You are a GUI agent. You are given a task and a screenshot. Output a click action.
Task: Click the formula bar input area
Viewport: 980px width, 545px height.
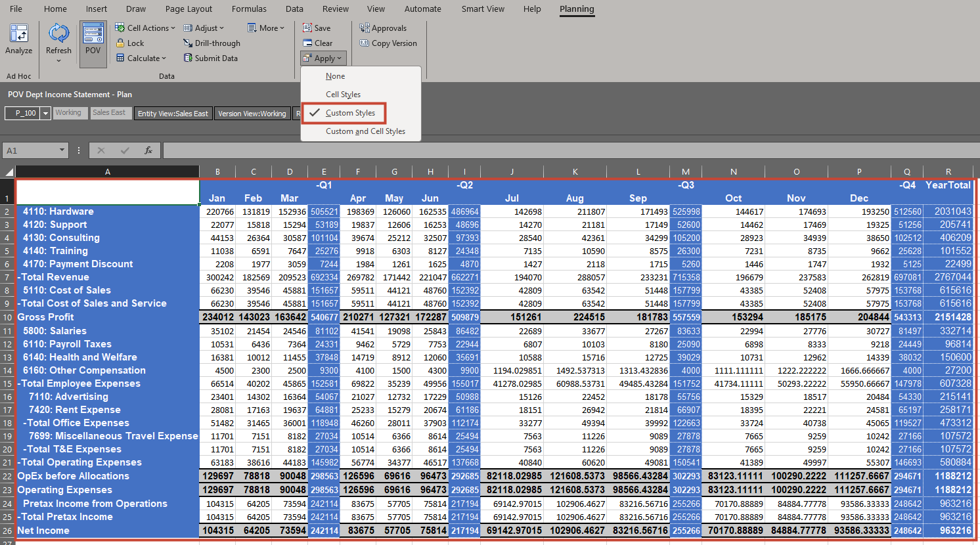(x=570, y=150)
